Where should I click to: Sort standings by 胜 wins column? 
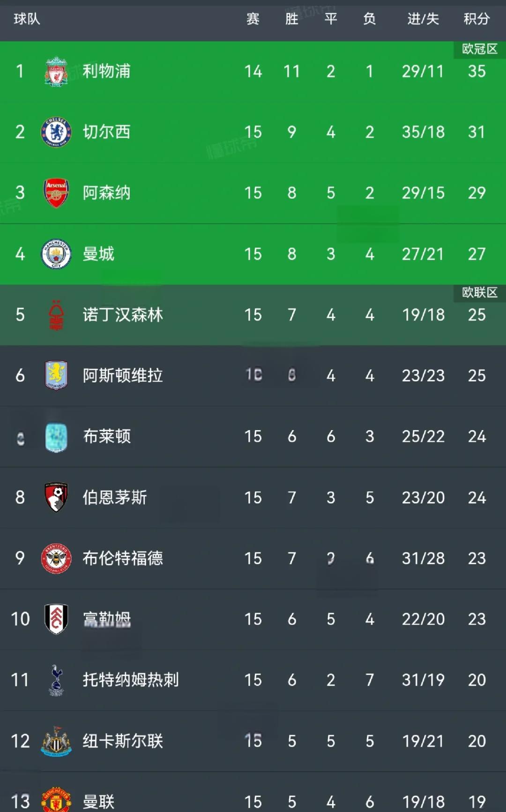[292, 20]
